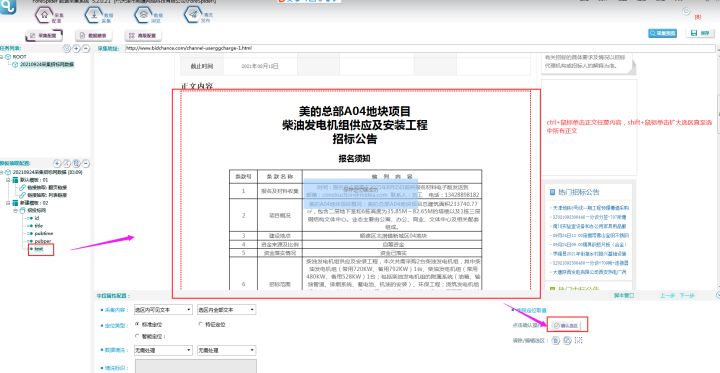Switch to the 采集配置 sub-tab

[44, 35]
